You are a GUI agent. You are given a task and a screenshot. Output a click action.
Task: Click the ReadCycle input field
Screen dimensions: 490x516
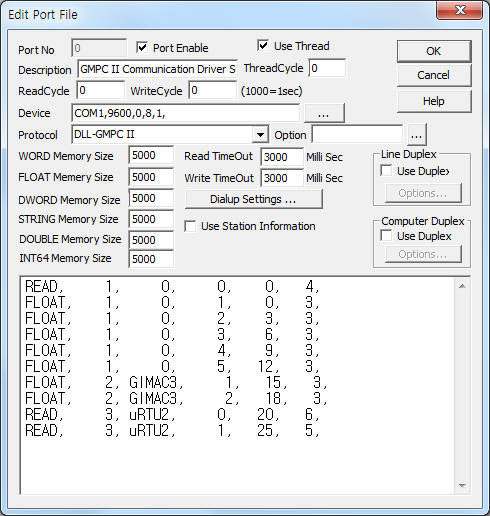point(100,90)
